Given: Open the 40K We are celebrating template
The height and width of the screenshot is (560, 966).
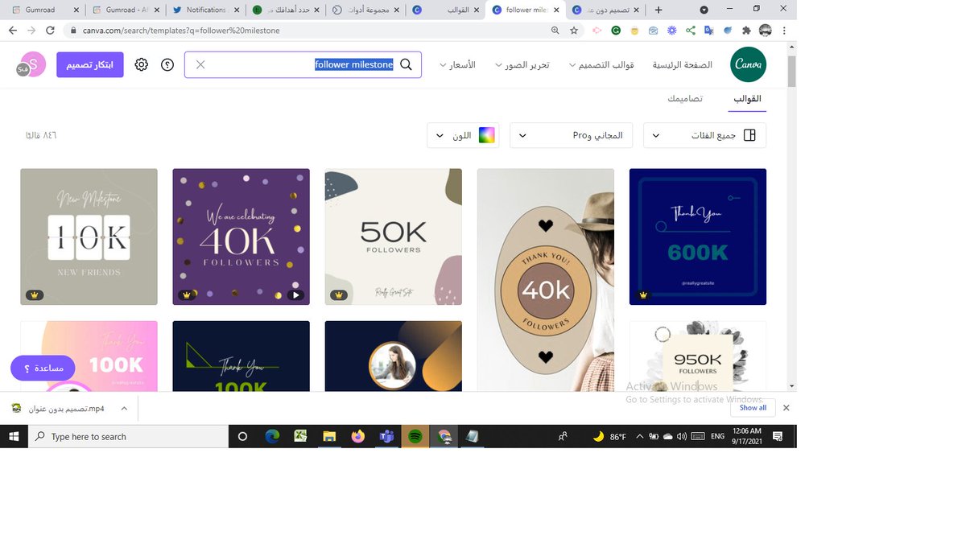Looking at the screenshot, I should tap(242, 237).
